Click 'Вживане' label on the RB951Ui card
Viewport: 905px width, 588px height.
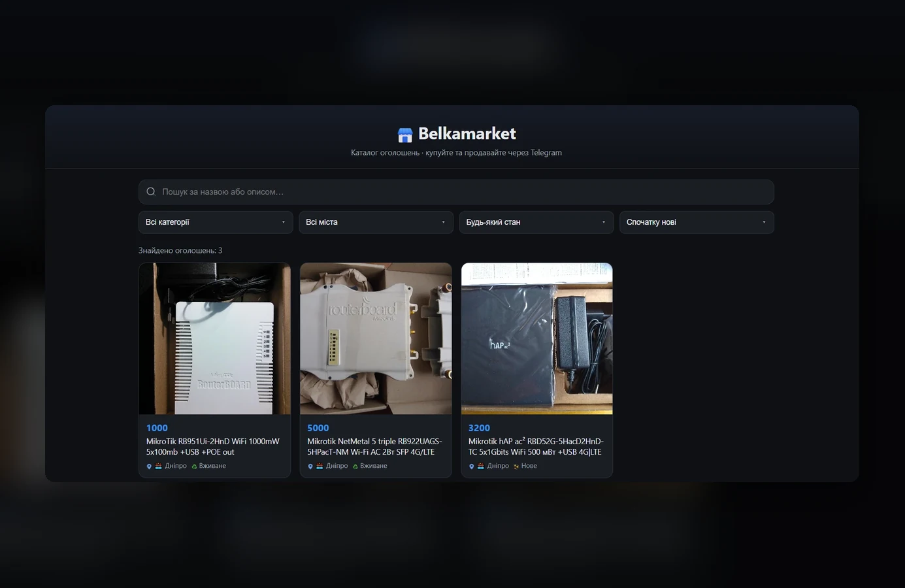pos(212,466)
